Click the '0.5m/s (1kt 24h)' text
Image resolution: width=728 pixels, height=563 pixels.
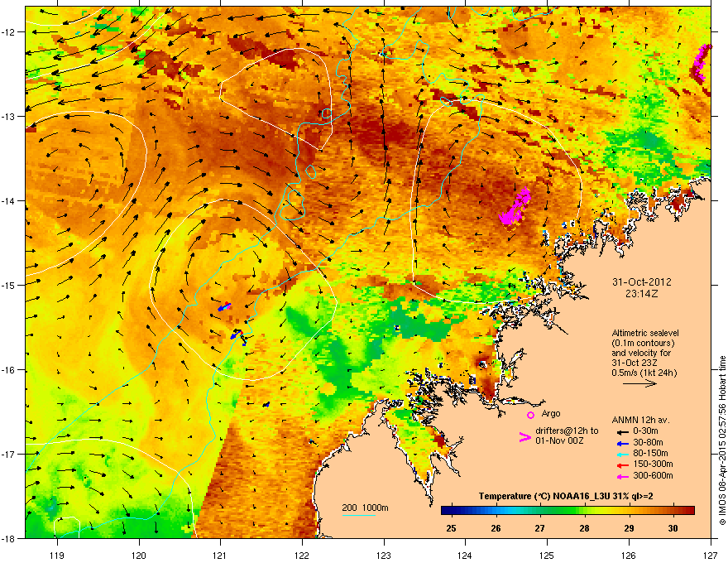(644, 373)
